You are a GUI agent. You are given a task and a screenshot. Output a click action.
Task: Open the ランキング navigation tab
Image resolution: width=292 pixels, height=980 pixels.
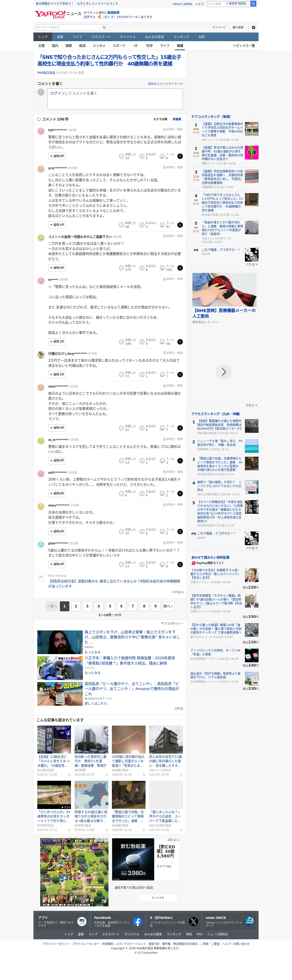point(181,37)
